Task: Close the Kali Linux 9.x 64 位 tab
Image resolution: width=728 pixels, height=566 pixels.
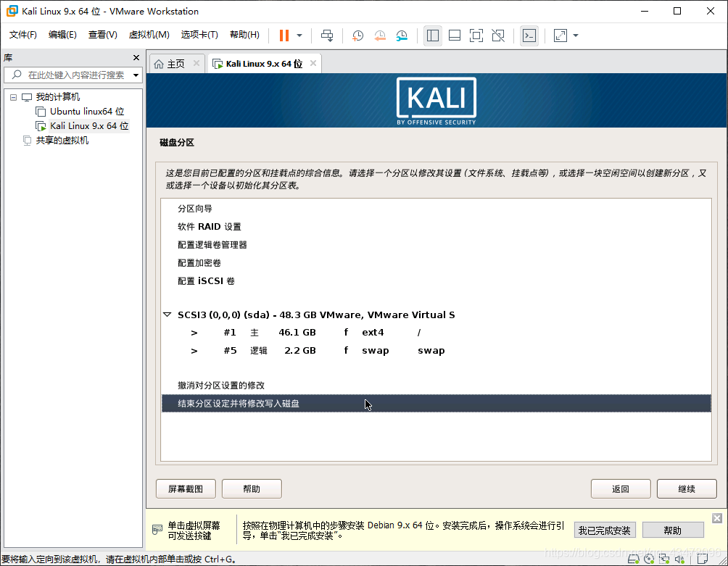Action: [x=313, y=63]
